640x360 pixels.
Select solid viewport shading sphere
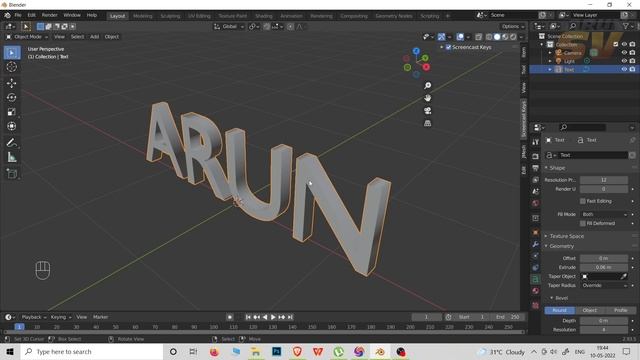(497, 37)
